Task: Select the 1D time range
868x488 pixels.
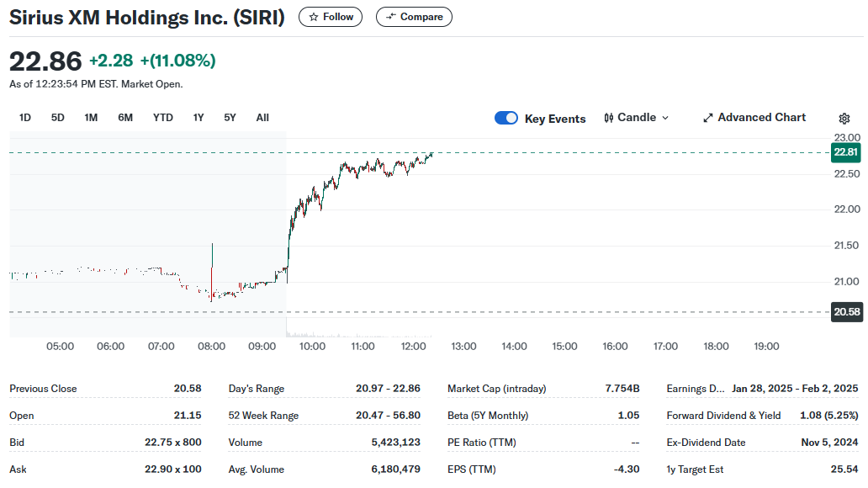Action: [x=25, y=118]
